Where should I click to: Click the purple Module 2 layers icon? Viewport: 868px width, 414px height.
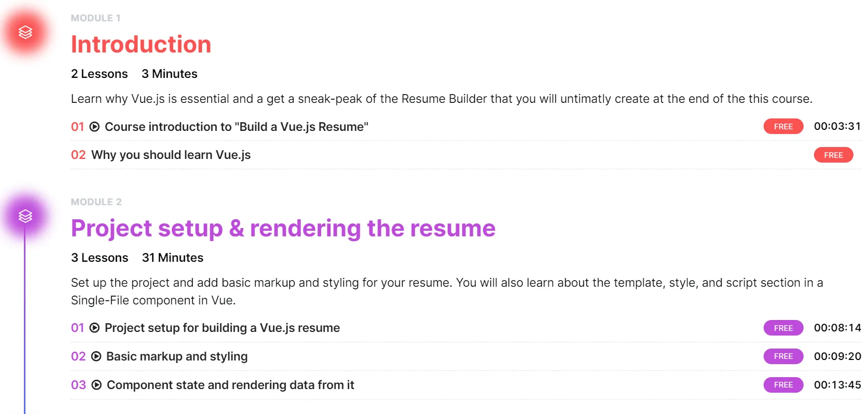pos(25,216)
